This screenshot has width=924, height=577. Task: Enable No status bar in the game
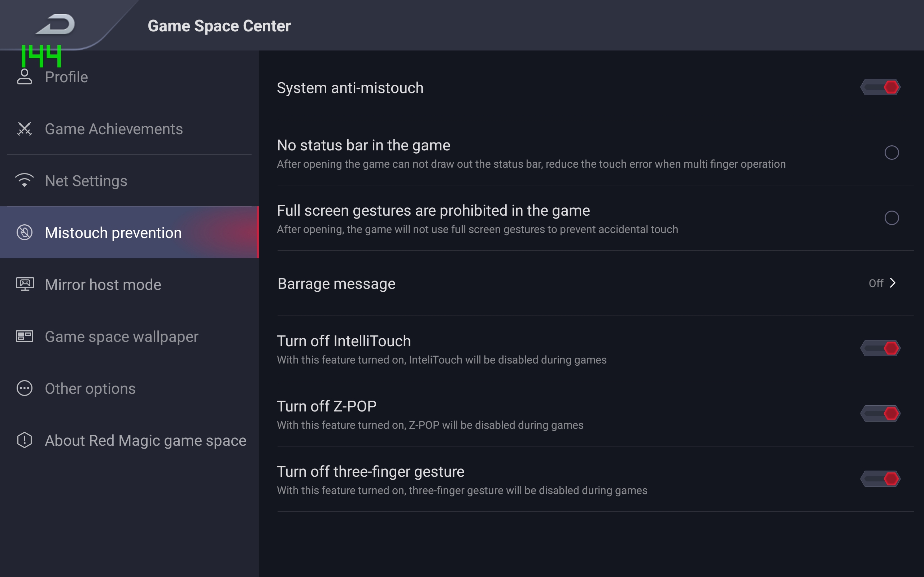892,153
